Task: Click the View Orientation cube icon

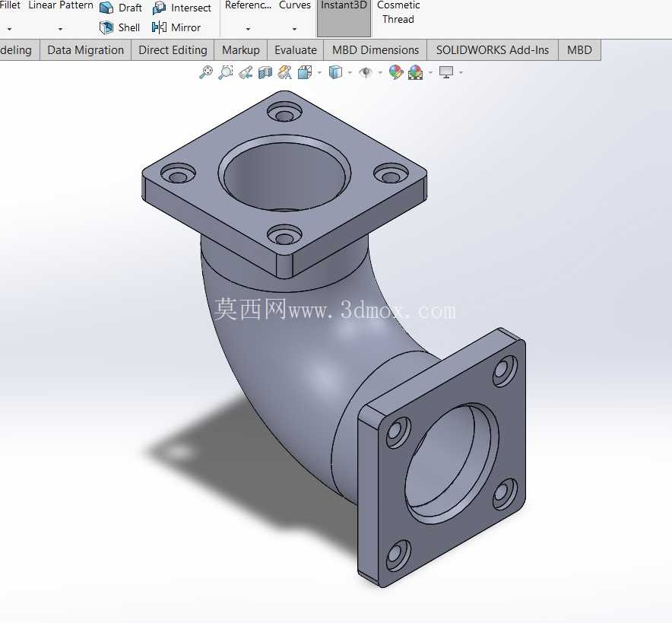Action: point(305,72)
